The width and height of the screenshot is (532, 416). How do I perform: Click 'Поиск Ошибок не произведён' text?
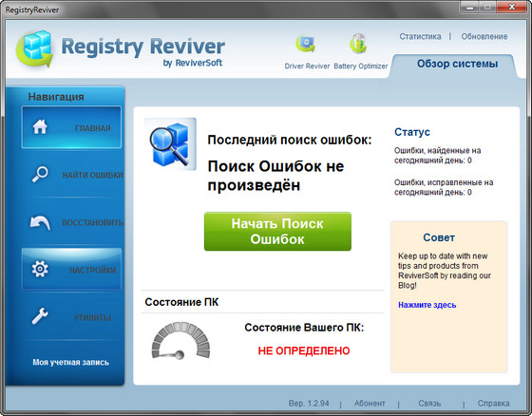[275, 176]
